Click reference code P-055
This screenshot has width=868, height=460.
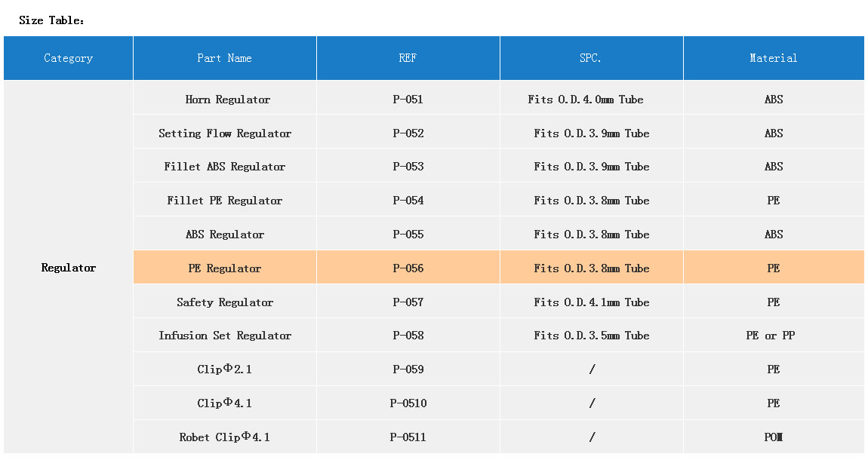408,235
